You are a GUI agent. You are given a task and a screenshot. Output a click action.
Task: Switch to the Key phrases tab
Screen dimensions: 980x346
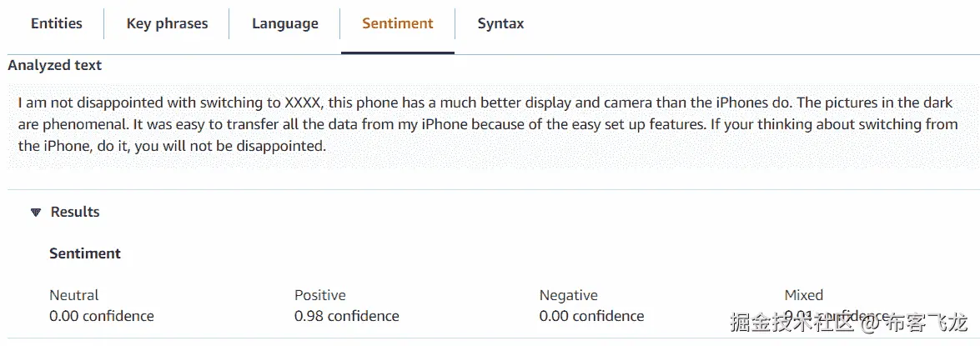167,23
